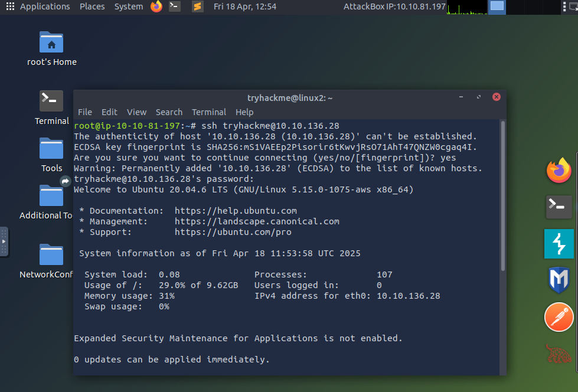Click the 'System load: 0.08' entry
Viewport: 578px width, 392px height.
click(132, 275)
